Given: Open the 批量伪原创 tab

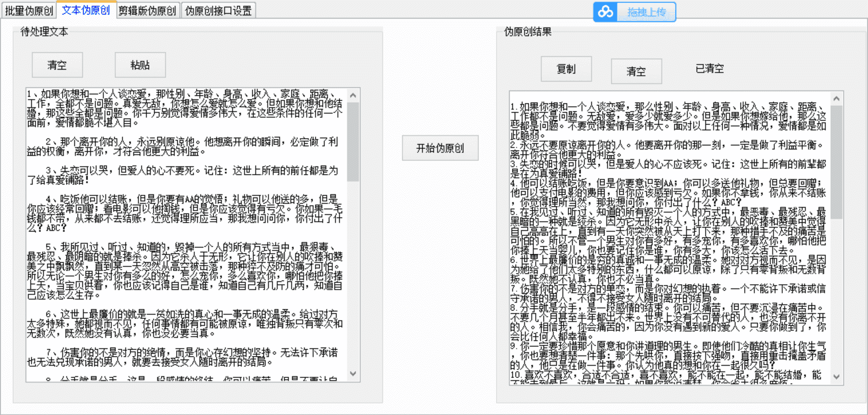Looking at the screenshot, I should click(x=29, y=11).
